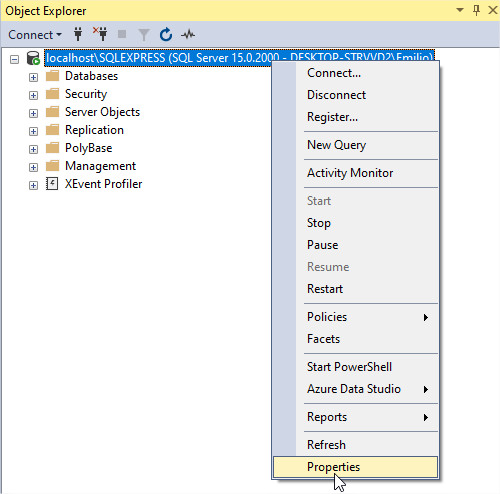The height and width of the screenshot is (494, 500).
Task: Click the Stop square toolbar icon
Action: 122,34
